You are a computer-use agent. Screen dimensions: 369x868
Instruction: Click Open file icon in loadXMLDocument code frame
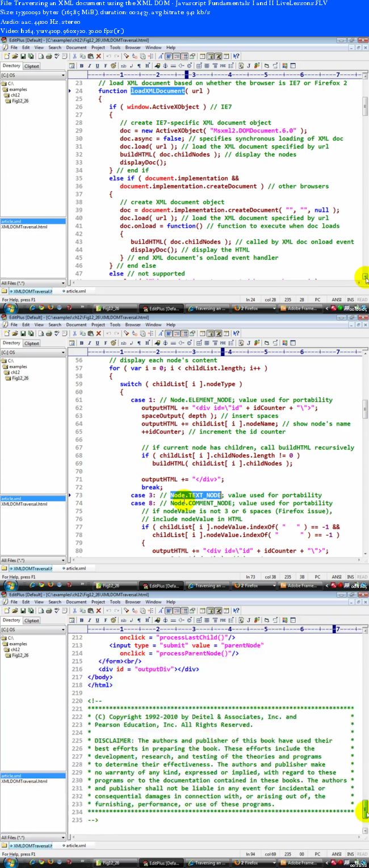click(15, 56)
